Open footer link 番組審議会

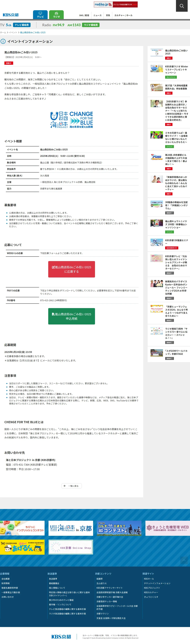54,583
